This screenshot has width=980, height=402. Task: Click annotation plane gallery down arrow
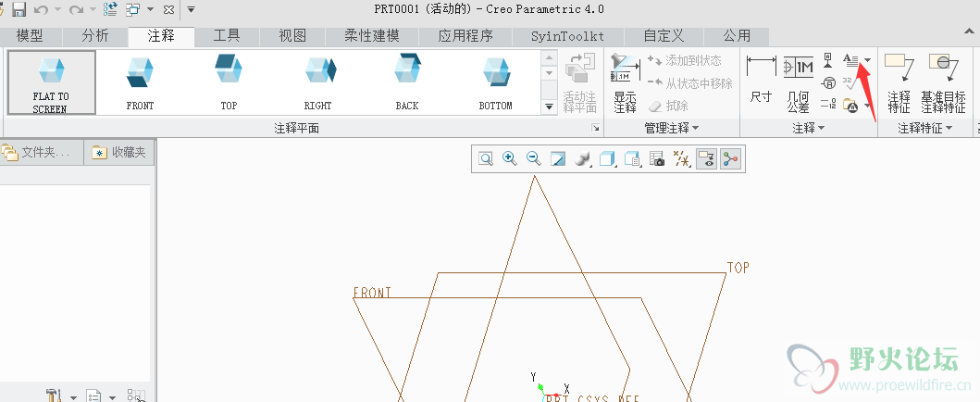point(550,73)
